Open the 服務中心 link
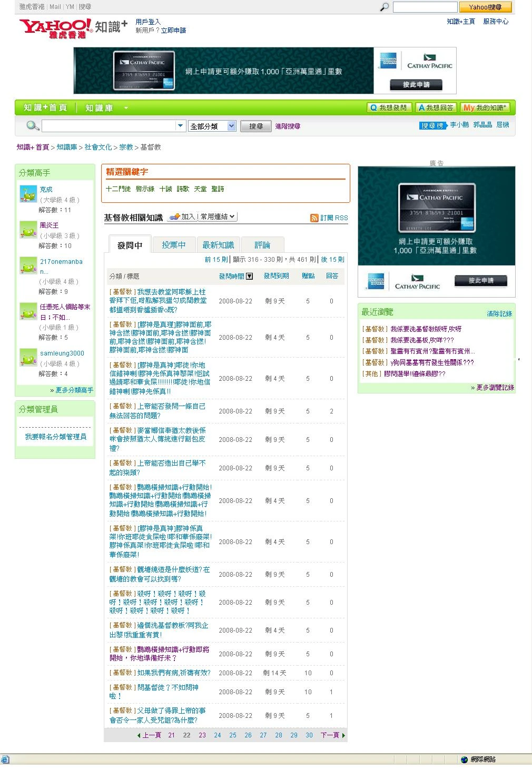 [x=496, y=22]
